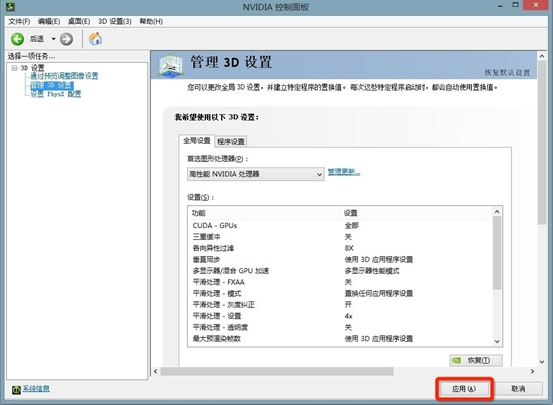This screenshot has width=553, height=405.
Task: Select the 多显示器/混合 GPU 加速 row
Action: 340,271
